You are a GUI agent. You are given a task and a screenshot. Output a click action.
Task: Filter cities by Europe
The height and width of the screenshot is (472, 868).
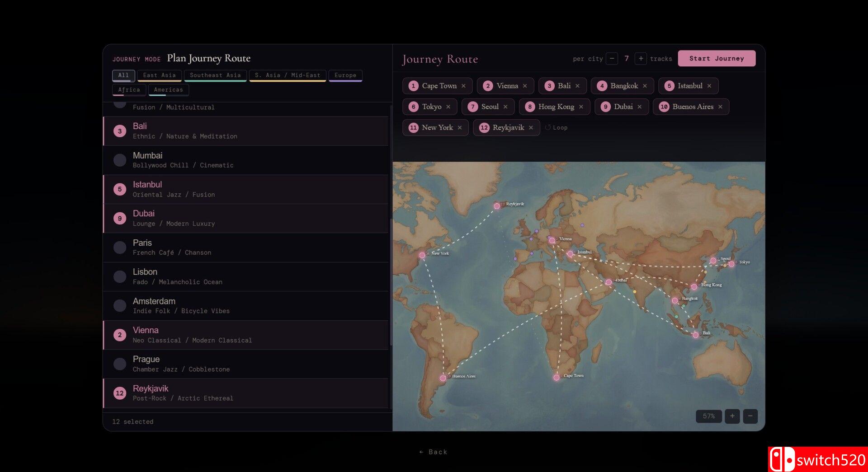pos(345,75)
